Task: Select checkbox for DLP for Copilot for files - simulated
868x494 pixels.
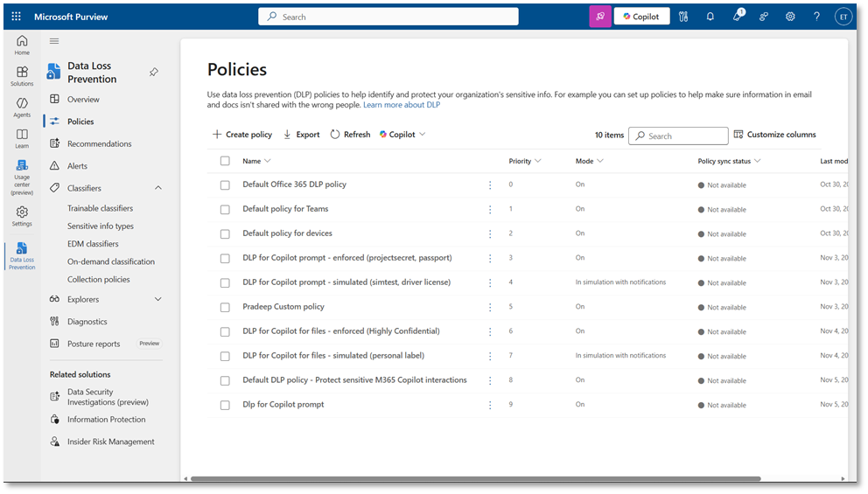Action: (225, 356)
